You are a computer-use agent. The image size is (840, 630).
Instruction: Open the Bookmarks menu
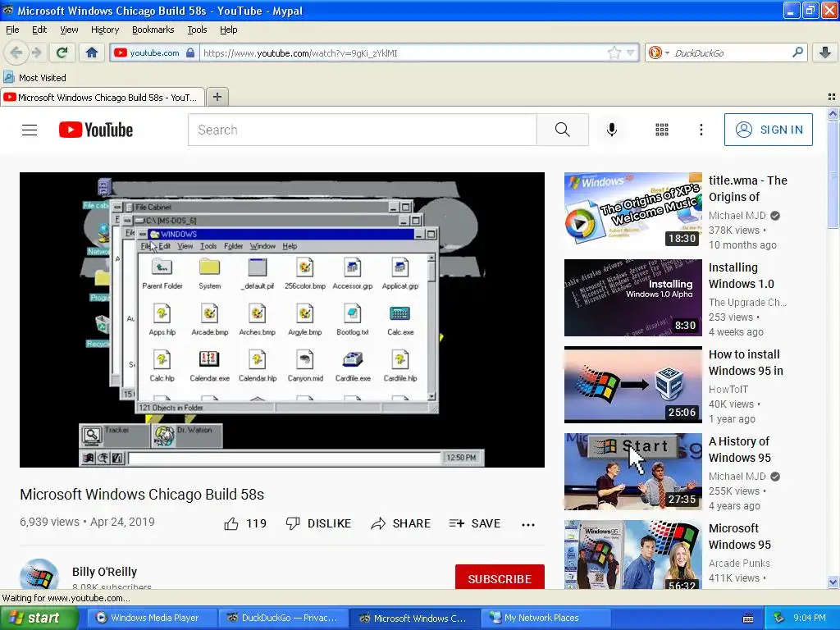[153, 30]
